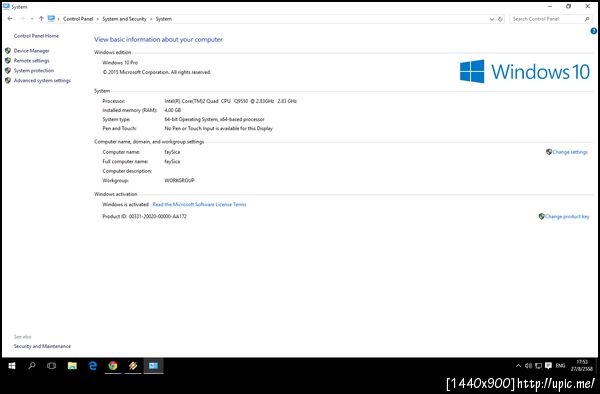Click the Windows is activated text
The height and width of the screenshot is (394, 600).
tap(125, 204)
